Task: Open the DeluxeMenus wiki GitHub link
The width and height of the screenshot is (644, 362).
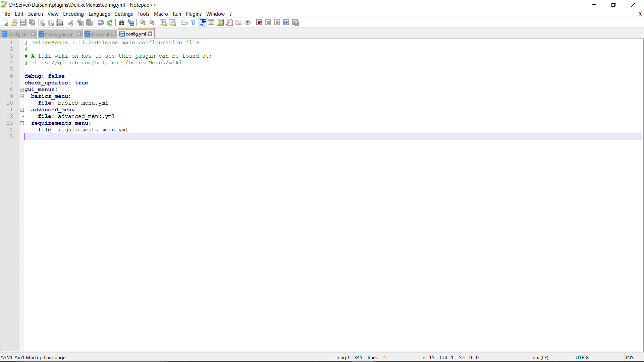Action: click(x=106, y=63)
